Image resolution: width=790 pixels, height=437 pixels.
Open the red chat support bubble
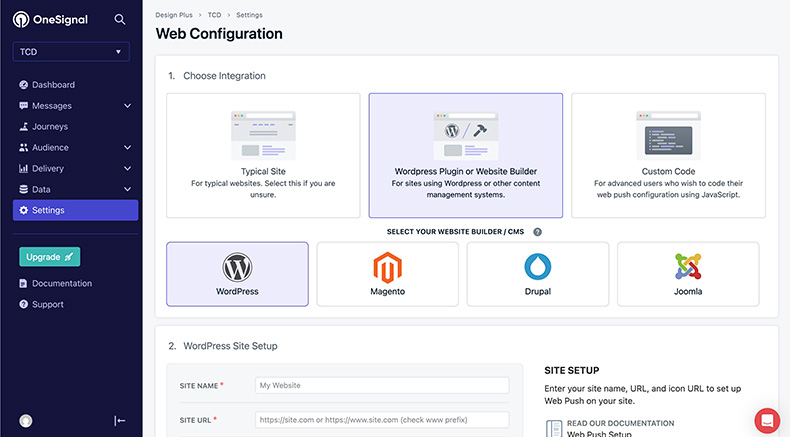pos(767,420)
